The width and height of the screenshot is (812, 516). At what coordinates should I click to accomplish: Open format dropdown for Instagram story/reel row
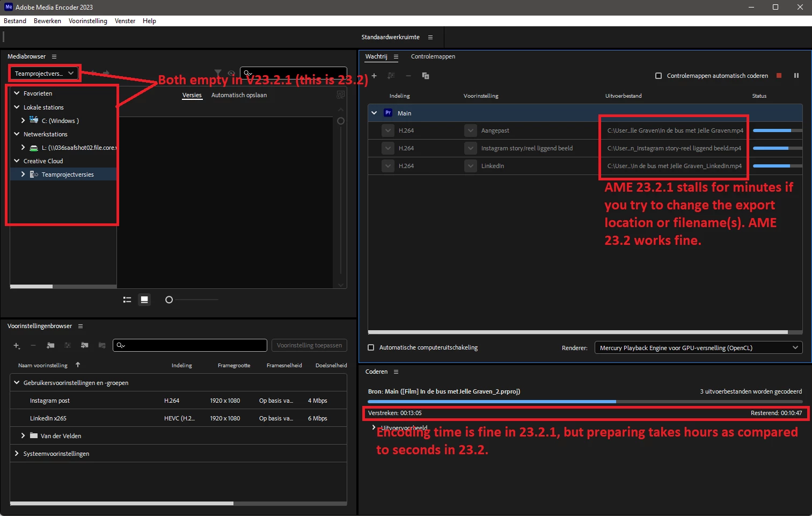click(x=388, y=148)
